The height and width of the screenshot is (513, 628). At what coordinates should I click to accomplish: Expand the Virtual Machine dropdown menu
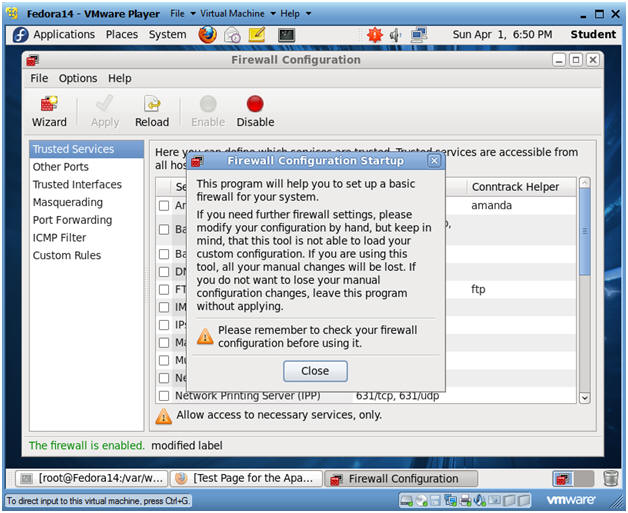[238, 14]
